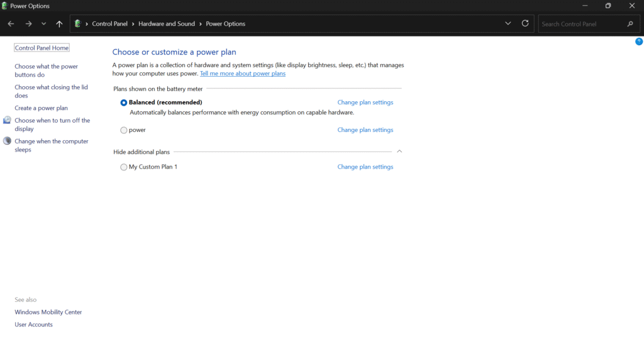Click the sleep moon icon in sidebar
The height and width of the screenshot is (337, 644).
(x=7, y=141)
